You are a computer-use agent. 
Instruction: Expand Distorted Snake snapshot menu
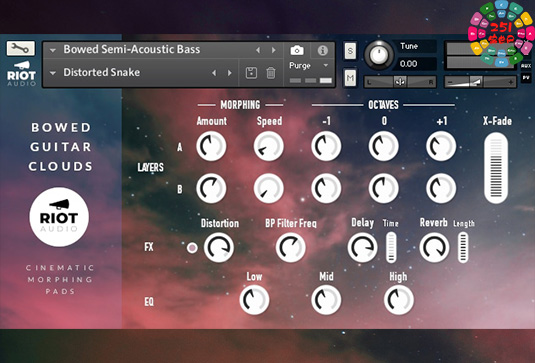(x=53, y=73)
